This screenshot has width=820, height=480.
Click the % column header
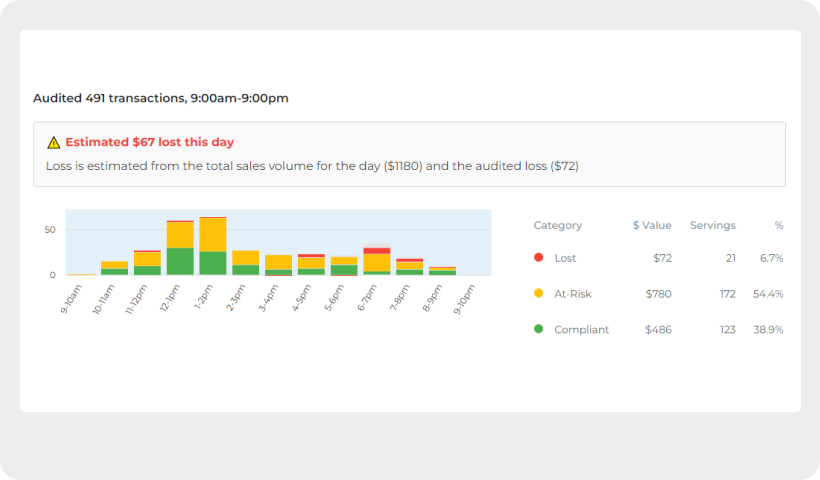pyautogui.click(x=779, y=225)
